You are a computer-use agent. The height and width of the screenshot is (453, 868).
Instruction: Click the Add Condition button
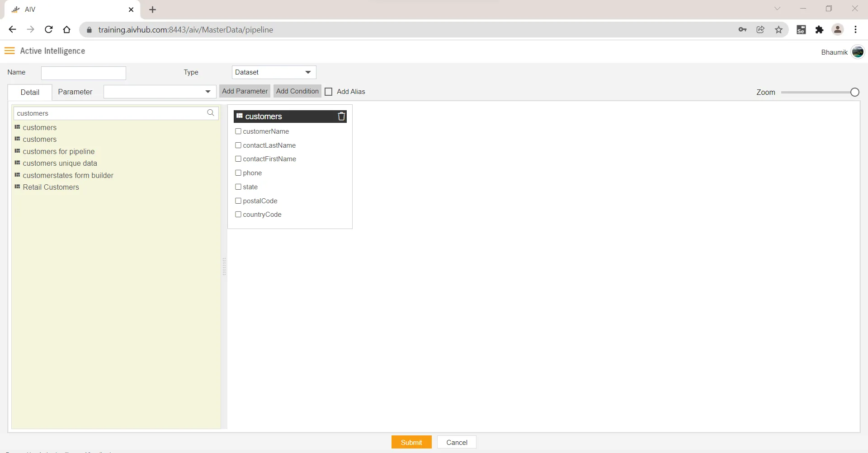[297, 91]
